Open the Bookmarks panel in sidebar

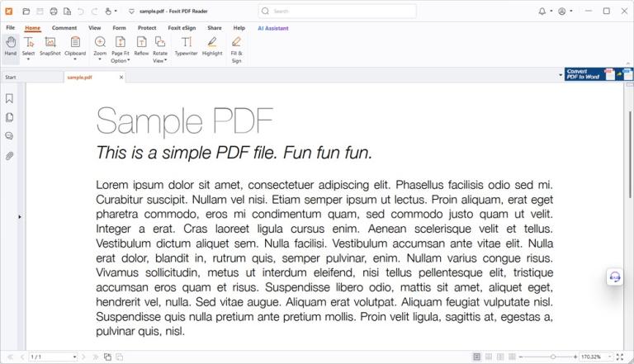tap(10, 98)
